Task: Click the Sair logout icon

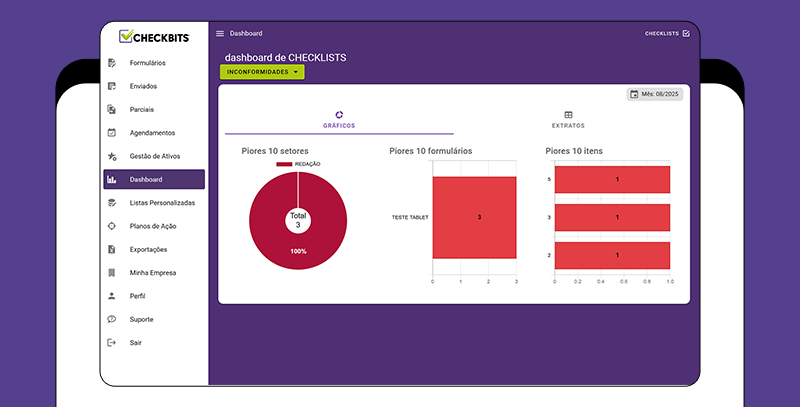Action: tap(112, 343)
